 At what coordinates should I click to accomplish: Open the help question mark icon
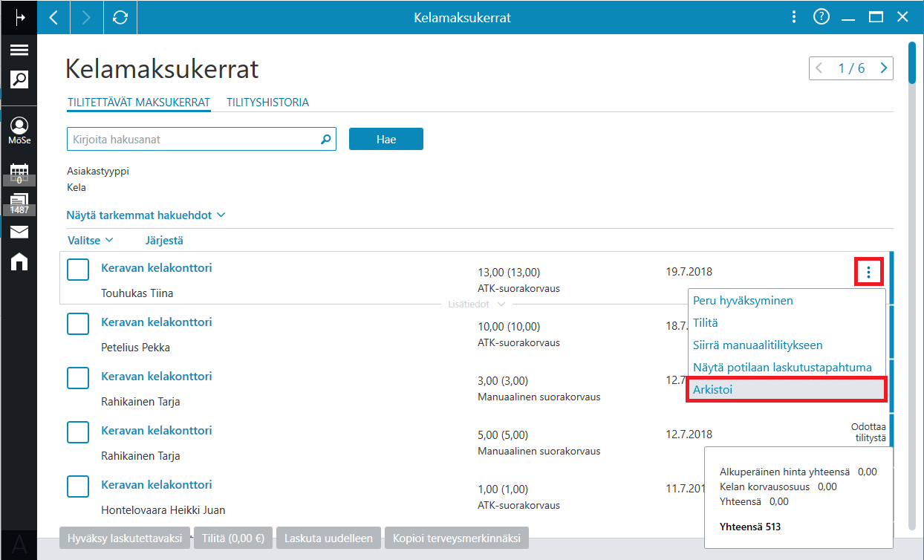click(821, 17)
